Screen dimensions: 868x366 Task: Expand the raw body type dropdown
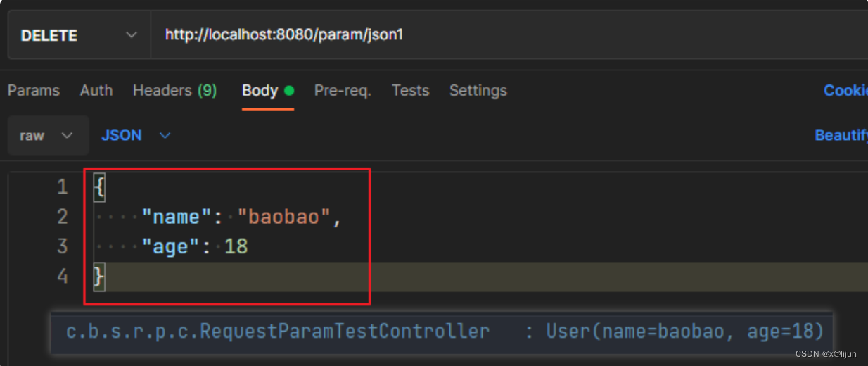[48, 135]
